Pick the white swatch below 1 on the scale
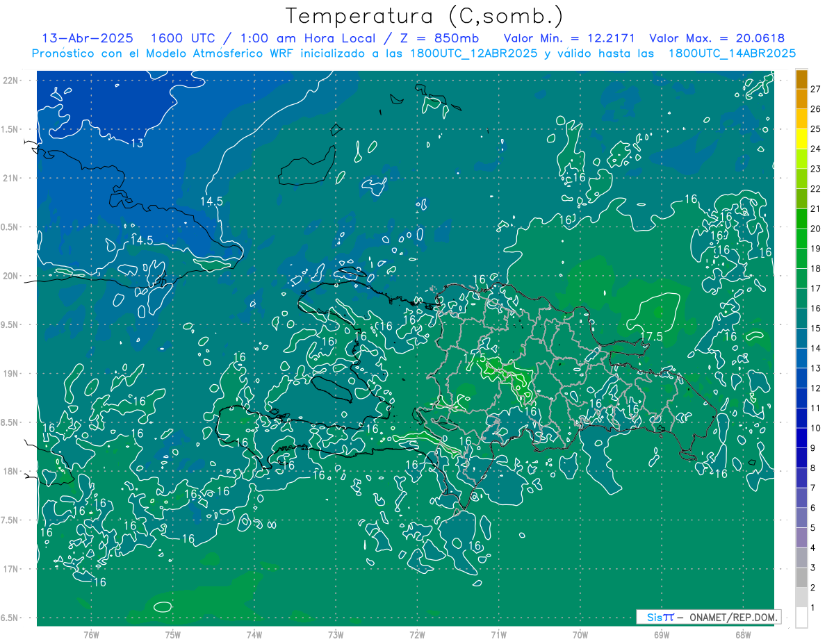The width and height of the screenshot is (834, 644). click(x=801, y=618)
